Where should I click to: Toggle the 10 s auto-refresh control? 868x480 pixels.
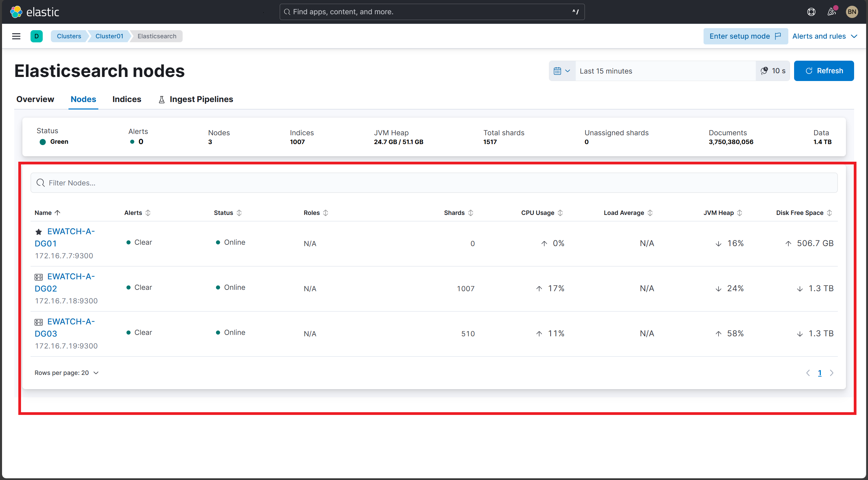point(773,71)
